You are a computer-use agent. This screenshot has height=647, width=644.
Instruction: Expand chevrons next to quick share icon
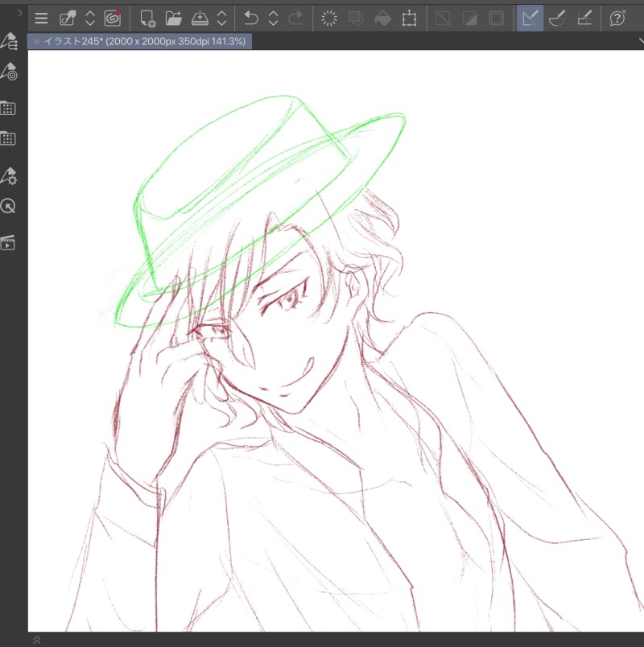90,19
